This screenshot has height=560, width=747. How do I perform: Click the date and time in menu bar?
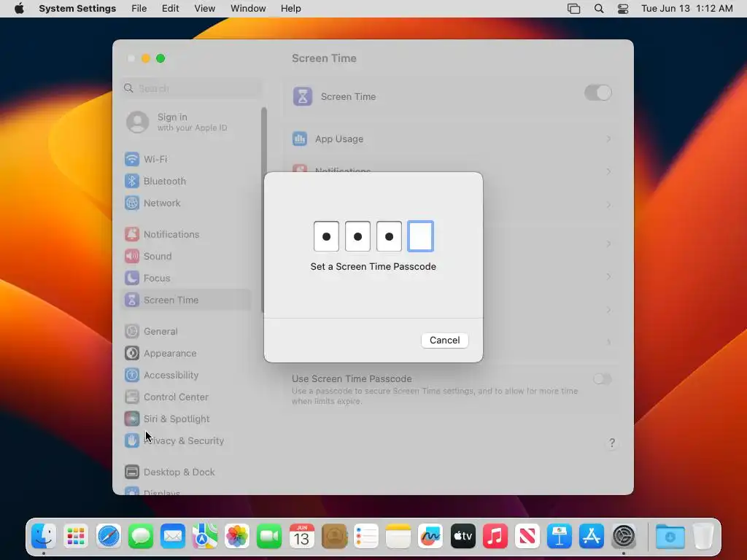click(x=686, y=9)
